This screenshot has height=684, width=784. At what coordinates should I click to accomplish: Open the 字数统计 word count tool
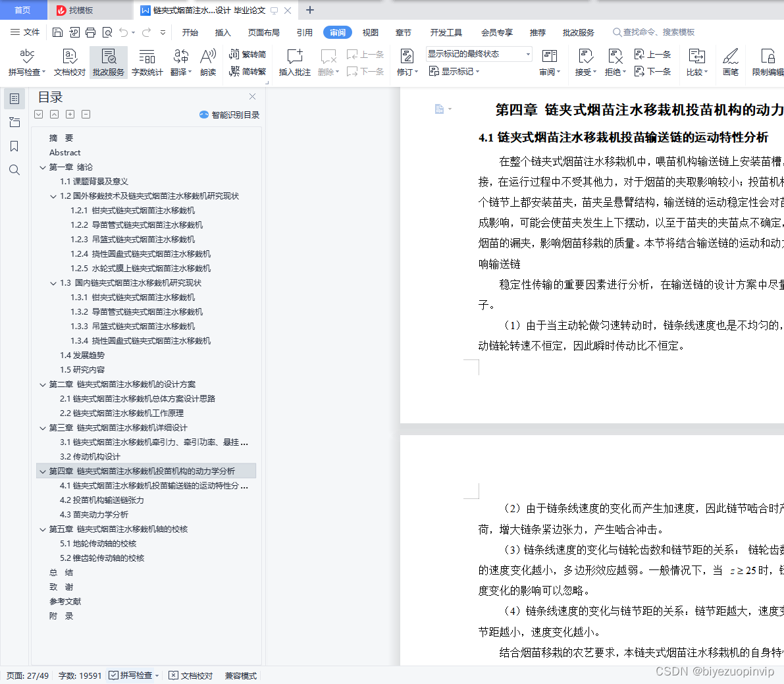click(147, 62)
